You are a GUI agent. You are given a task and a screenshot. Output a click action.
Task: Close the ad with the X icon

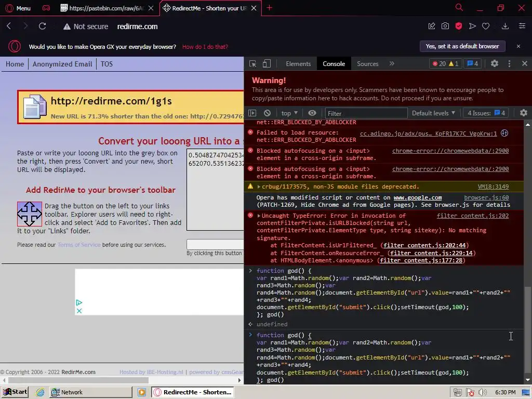[79, 311]
